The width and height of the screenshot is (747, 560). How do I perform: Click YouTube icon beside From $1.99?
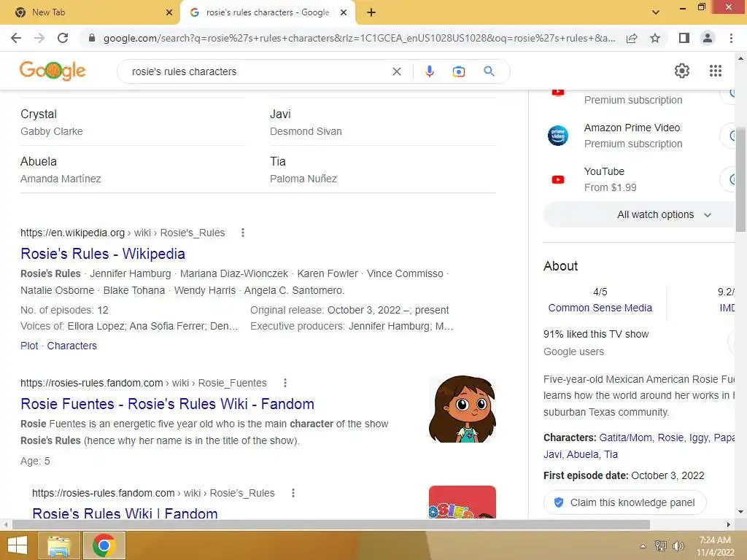point(558,179)
